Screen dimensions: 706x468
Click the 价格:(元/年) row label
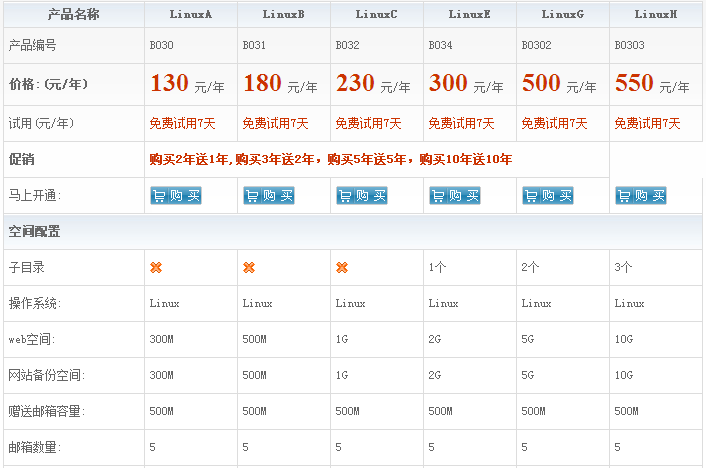[48, 84]
